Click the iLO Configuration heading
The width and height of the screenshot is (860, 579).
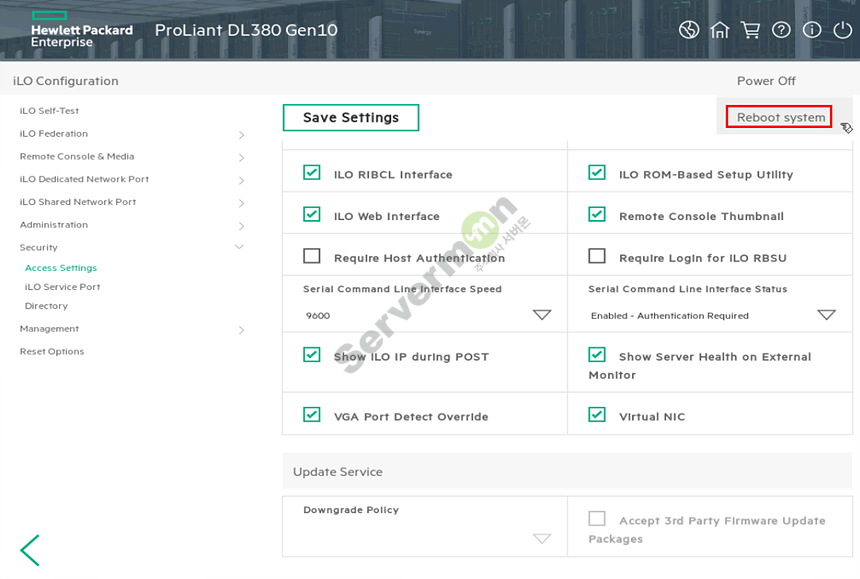click(66, 81)
